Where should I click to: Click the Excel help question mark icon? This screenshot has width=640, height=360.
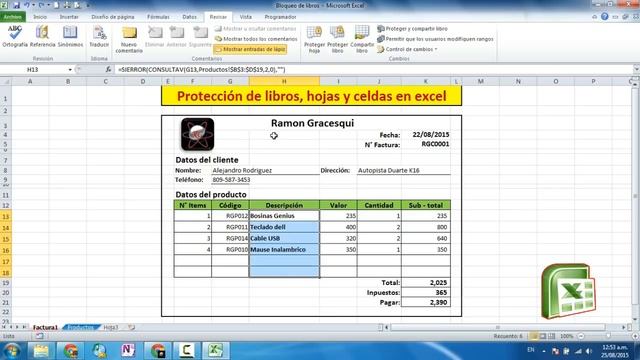click(x=604, y=17)
